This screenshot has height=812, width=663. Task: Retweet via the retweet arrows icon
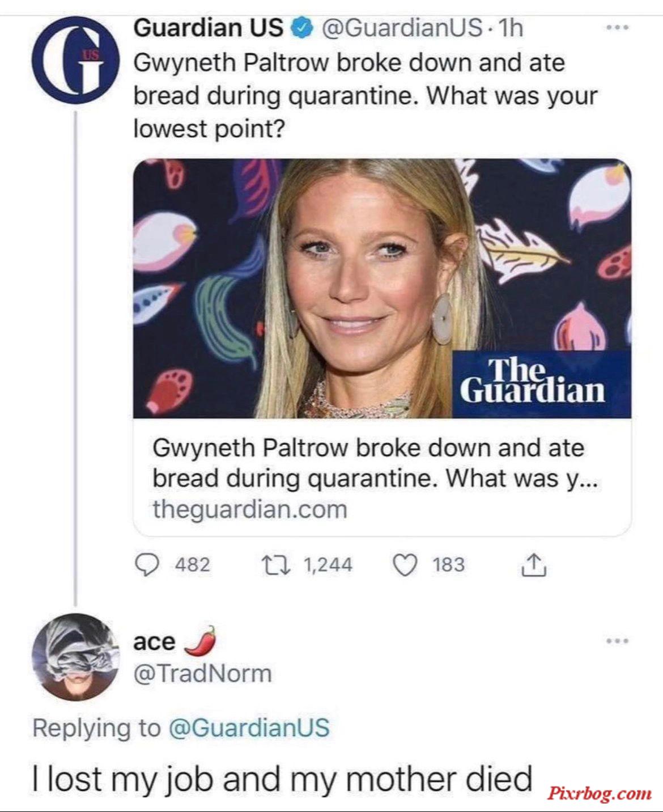tap(276, 565)
